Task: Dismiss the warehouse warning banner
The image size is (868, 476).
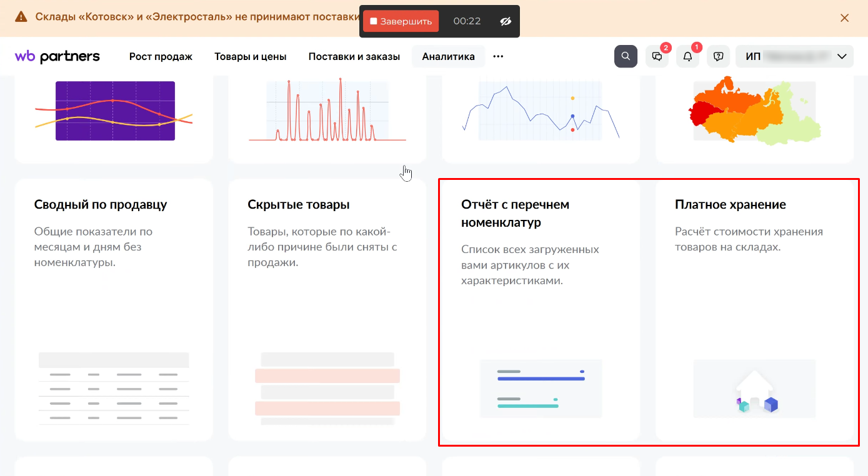Action: (x=844, y=18)
